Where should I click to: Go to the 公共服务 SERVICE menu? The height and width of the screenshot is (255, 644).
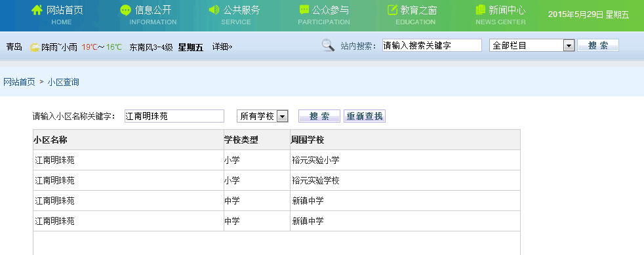235,15
